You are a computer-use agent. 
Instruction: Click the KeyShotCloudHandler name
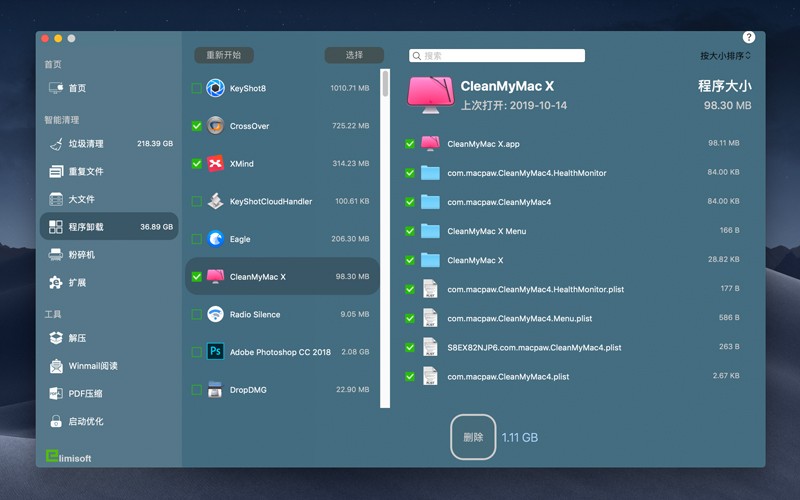click(270, 202)
